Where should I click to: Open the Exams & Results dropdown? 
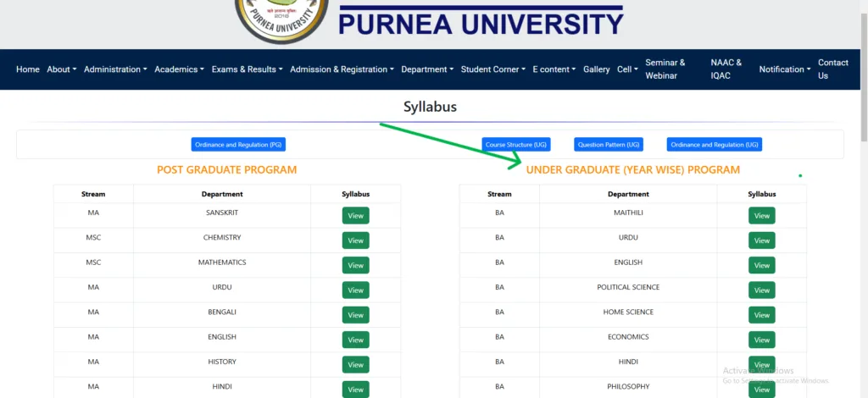click(247, 69)
